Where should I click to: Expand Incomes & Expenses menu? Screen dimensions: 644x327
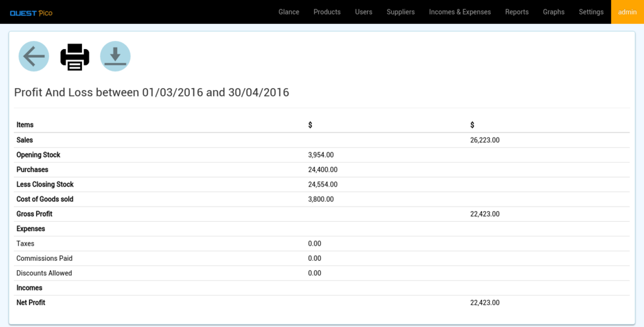coord(460,12)
